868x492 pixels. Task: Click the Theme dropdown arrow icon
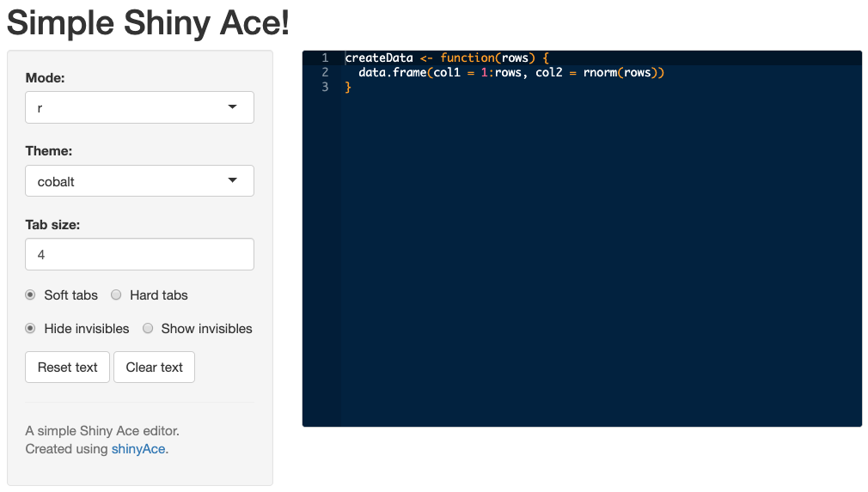coord(233,180)
